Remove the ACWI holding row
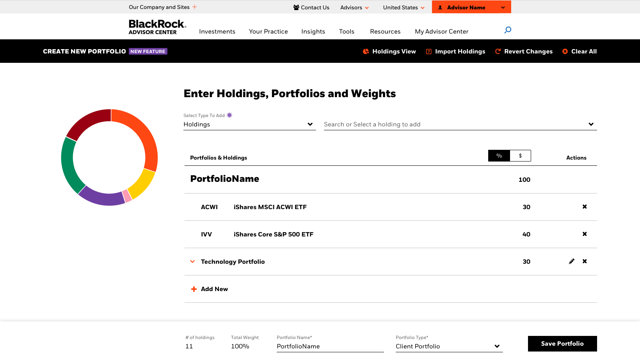The height and width of the screenshot is (364, 640). click(x=585, y=207)
